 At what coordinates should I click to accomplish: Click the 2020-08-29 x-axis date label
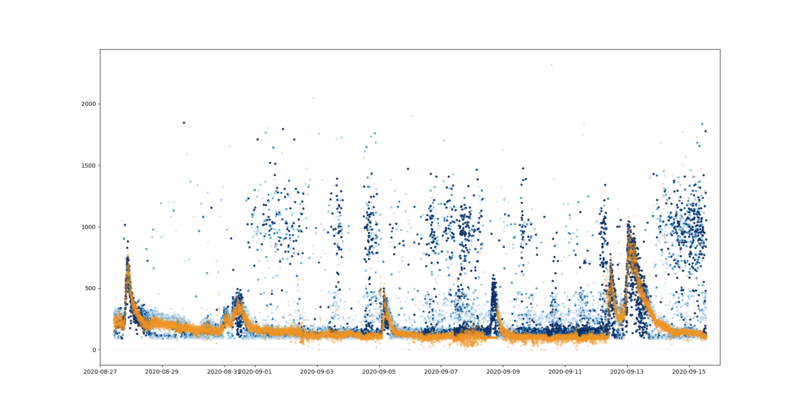[x=162, y=372]
